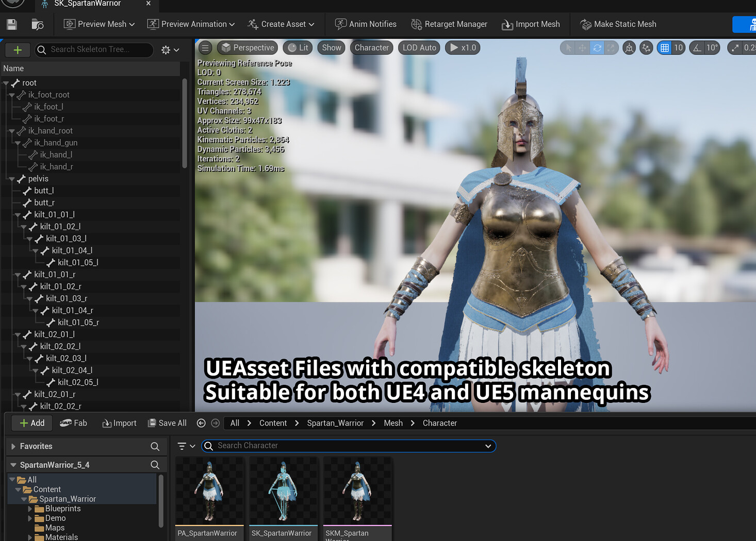The height and width of the screenshot is (541, 756).
Task: Select the ik_foot_l bone
Action: coord(48,107)
